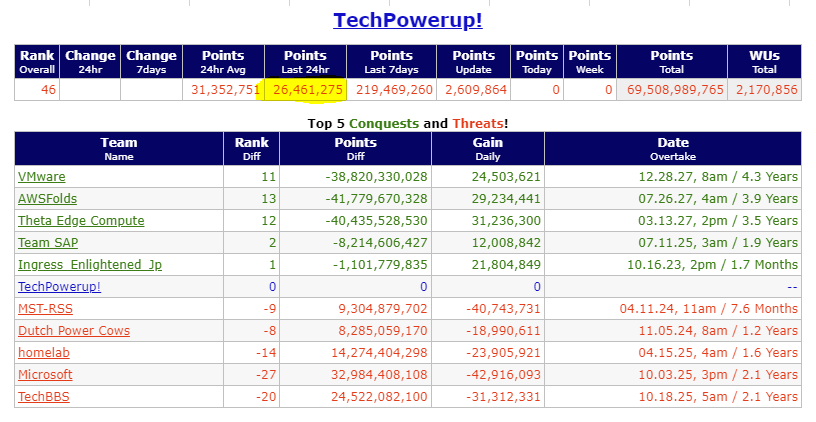816x422 pixels.
Task: Open the Dutch Power Cows team link
Action: point(74,330)
